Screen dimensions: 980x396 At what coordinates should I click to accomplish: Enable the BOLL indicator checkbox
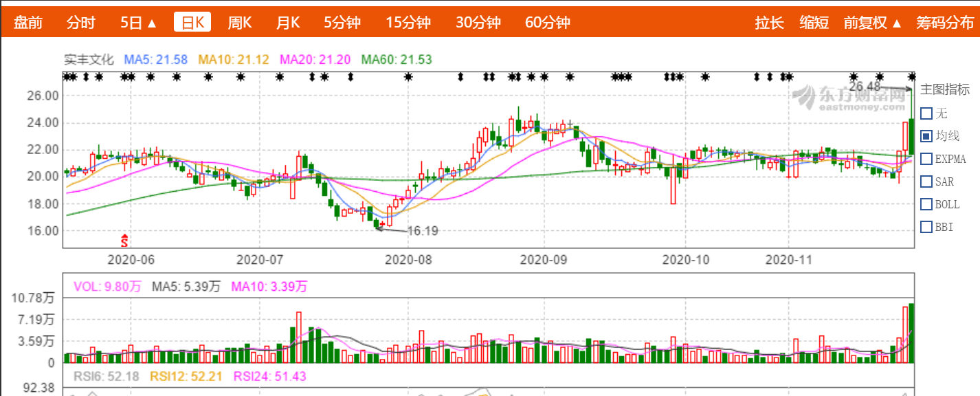tap(926, 204)
